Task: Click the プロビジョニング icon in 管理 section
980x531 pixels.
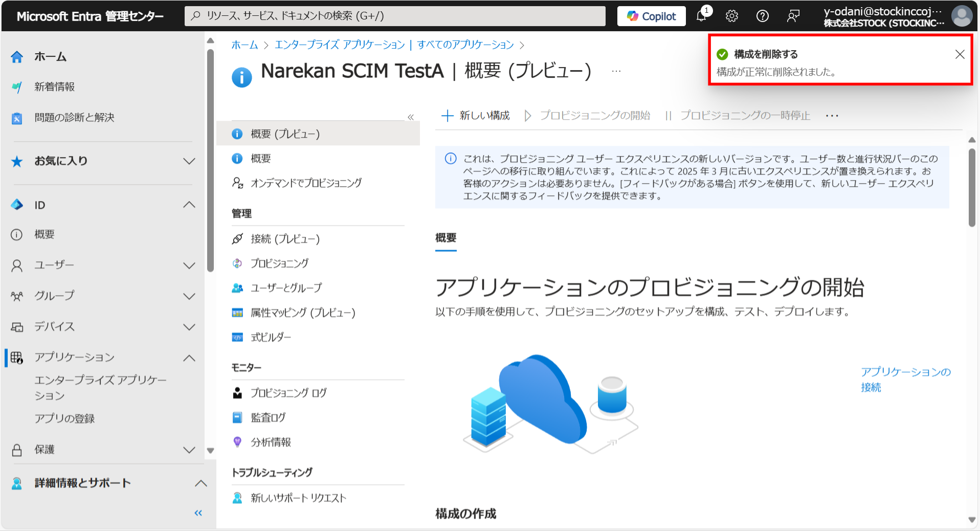Action: point(237,263)
